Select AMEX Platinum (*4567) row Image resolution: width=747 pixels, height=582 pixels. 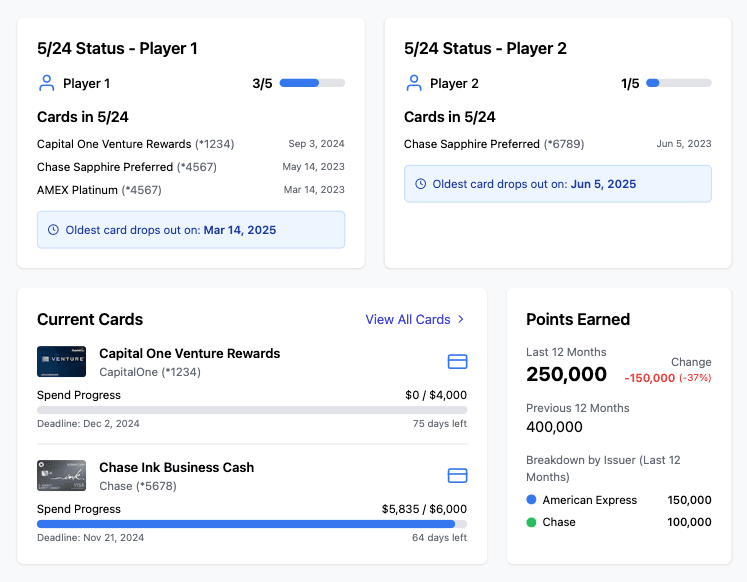pyautogui.click(x=191, y=190)
